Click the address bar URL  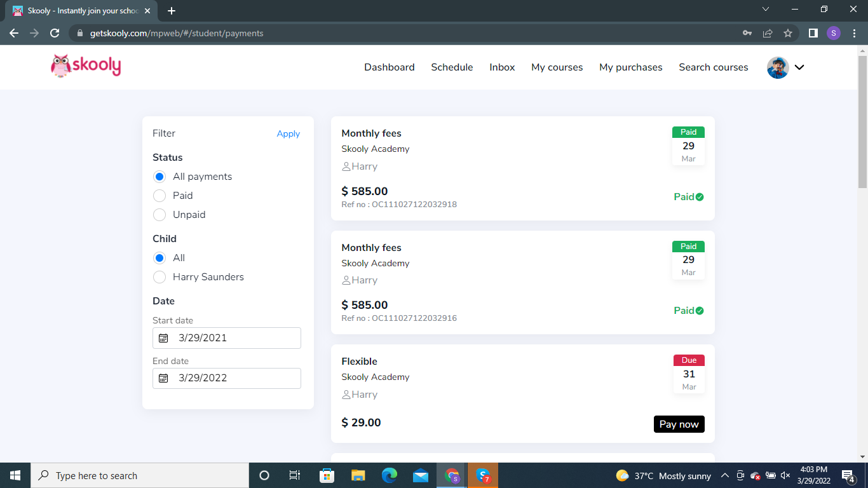(x=177, y=33)
